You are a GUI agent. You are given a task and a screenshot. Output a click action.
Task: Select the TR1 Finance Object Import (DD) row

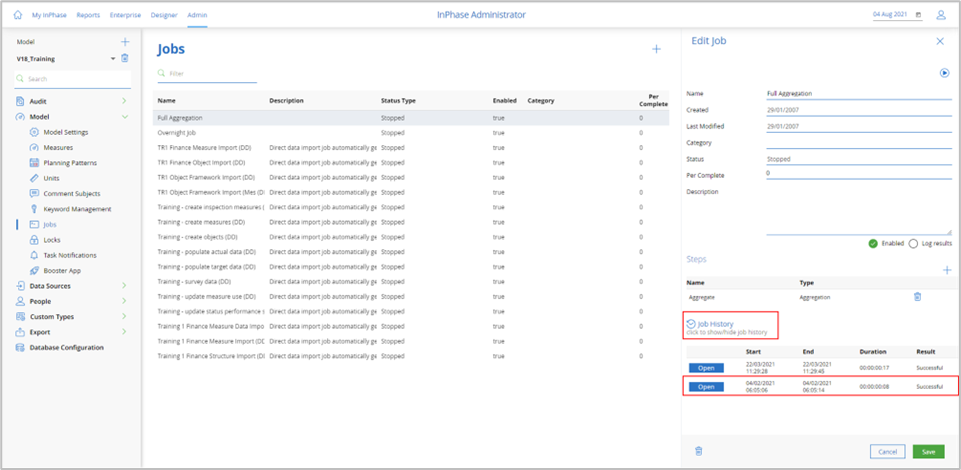(x=411, y=162)
